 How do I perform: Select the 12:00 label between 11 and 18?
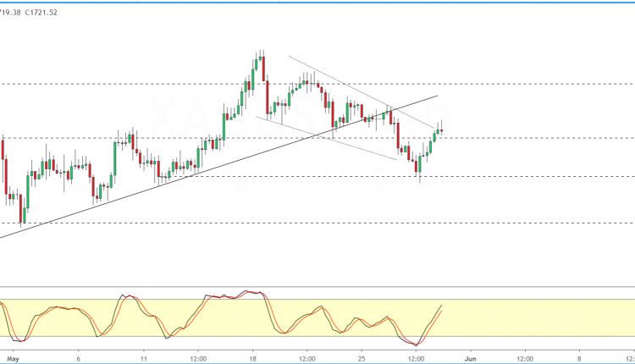click(198, 359)
